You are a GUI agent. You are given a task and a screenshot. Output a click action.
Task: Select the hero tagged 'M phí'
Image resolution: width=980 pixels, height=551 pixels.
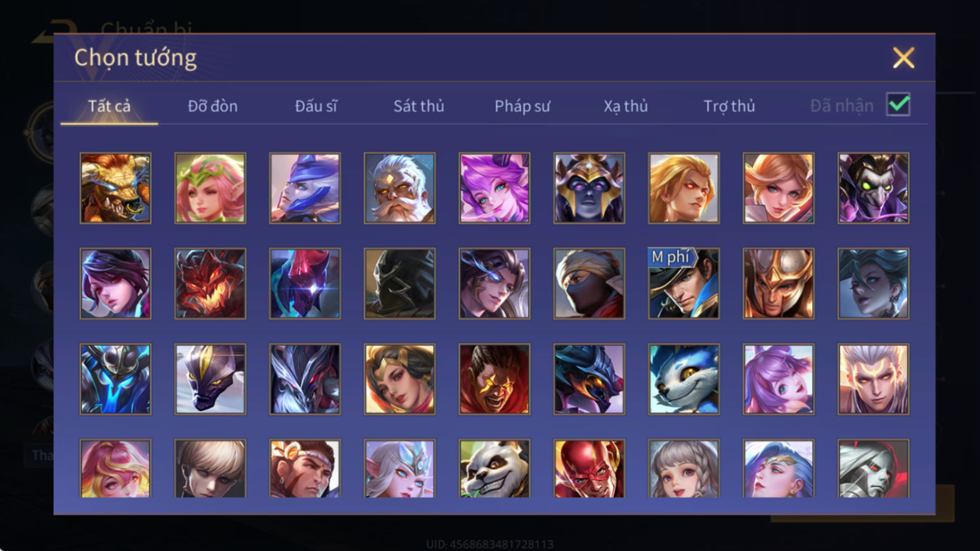pos(684,284)
